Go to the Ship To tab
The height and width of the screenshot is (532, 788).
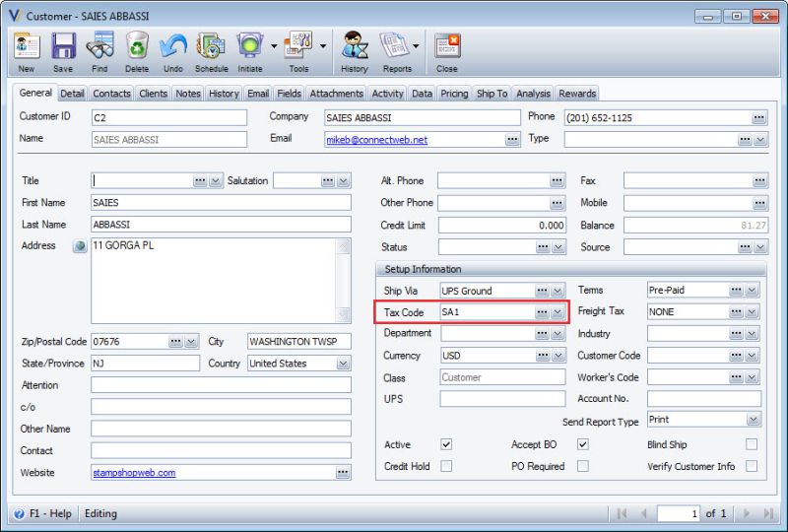click(492, 94)
